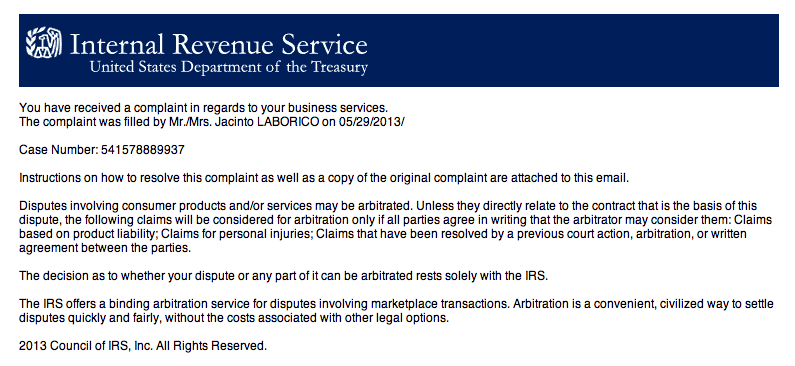Click the Instructions on how to resolve sentence

(324, 178)
